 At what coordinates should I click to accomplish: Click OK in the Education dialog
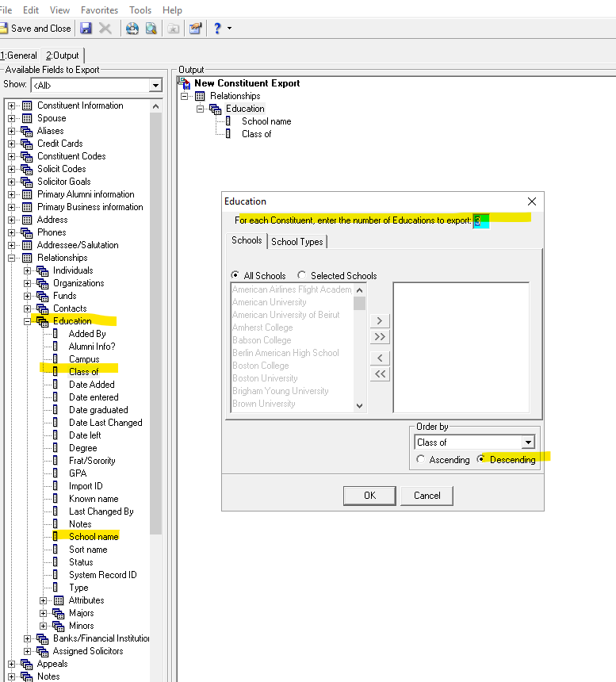369,496
